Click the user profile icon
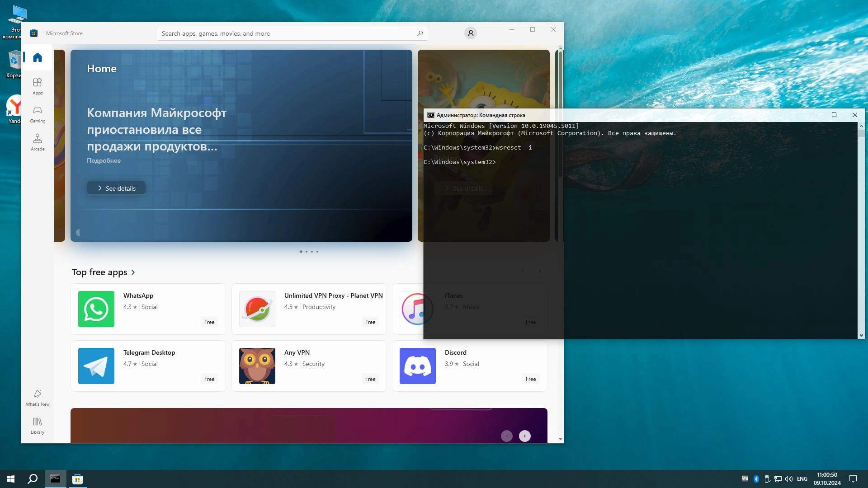The image size is (868, 488). click(470, 33)
